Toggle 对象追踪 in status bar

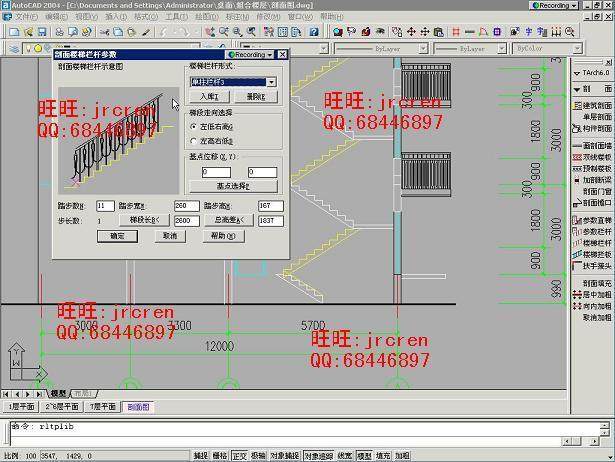pos(318,456)
